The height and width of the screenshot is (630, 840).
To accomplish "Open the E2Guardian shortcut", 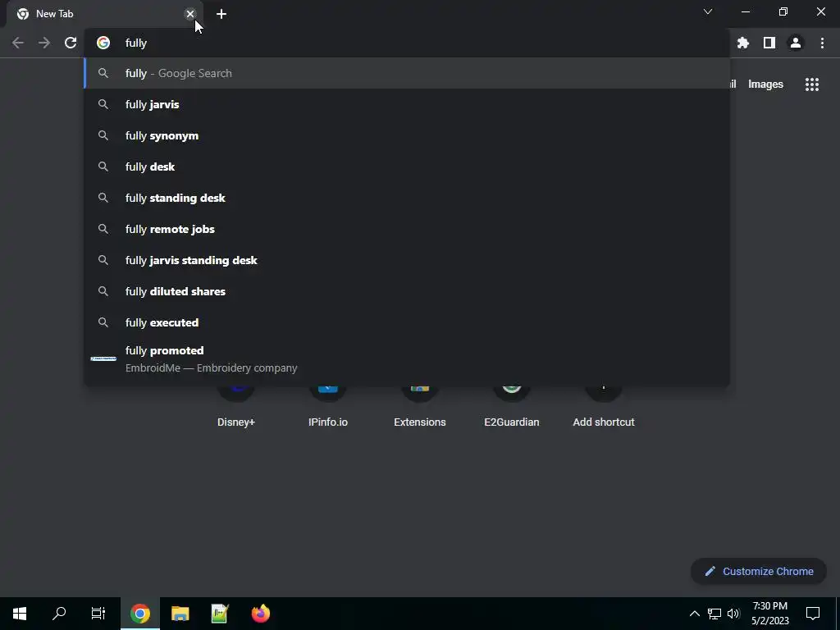I will [512, 407].
